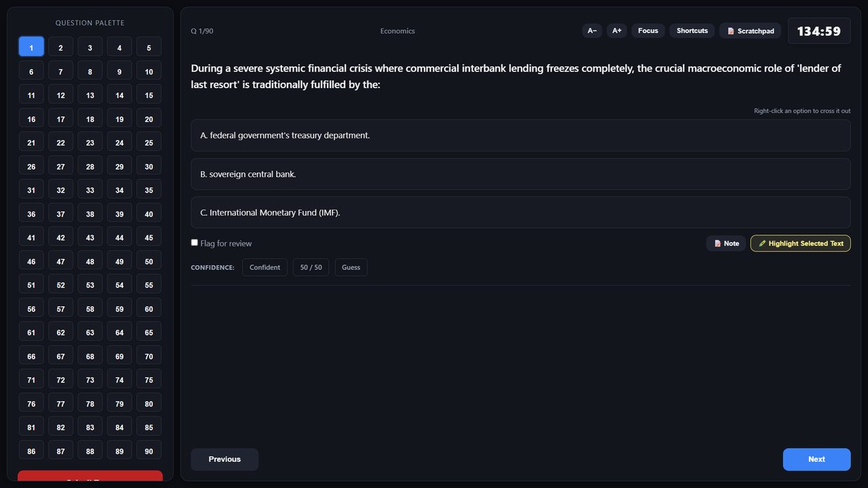Check the Flag for review box
The height and width of the screenshot is (488, 868).
point(195,243)
